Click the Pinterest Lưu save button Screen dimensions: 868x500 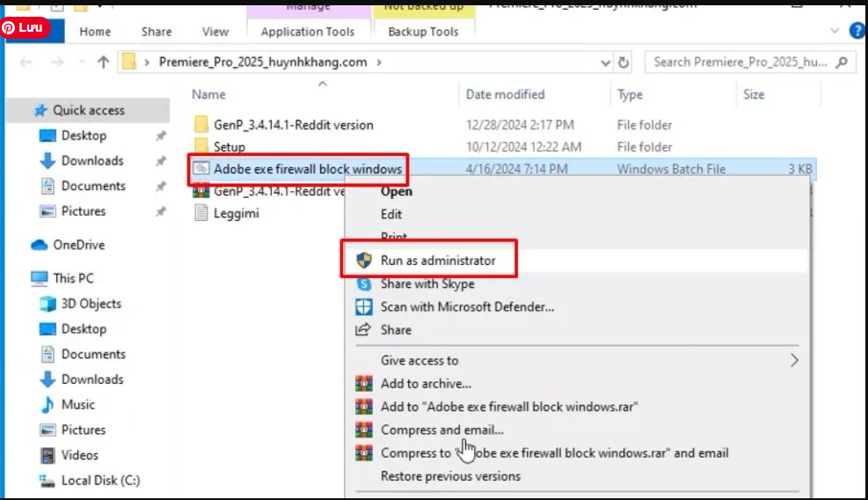tap(25, 27)
